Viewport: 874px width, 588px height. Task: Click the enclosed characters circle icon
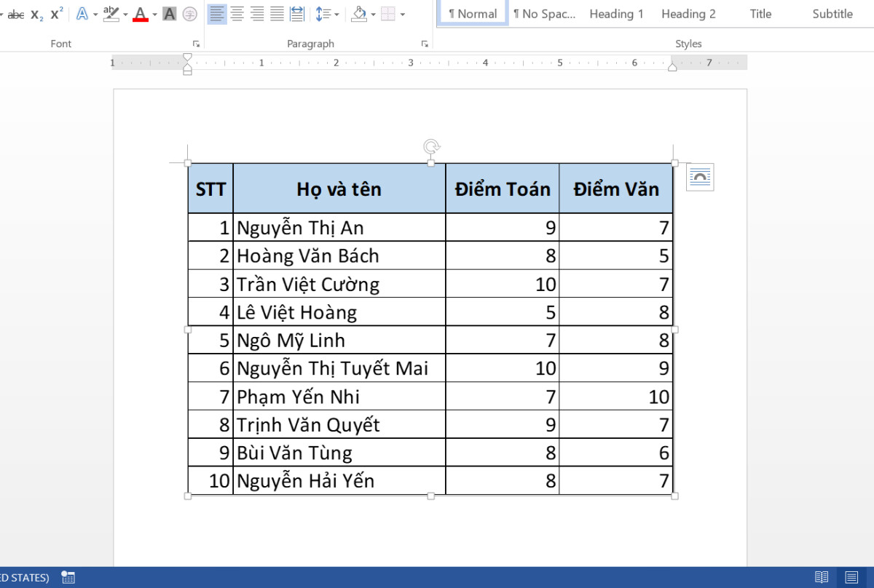[189, 14]
